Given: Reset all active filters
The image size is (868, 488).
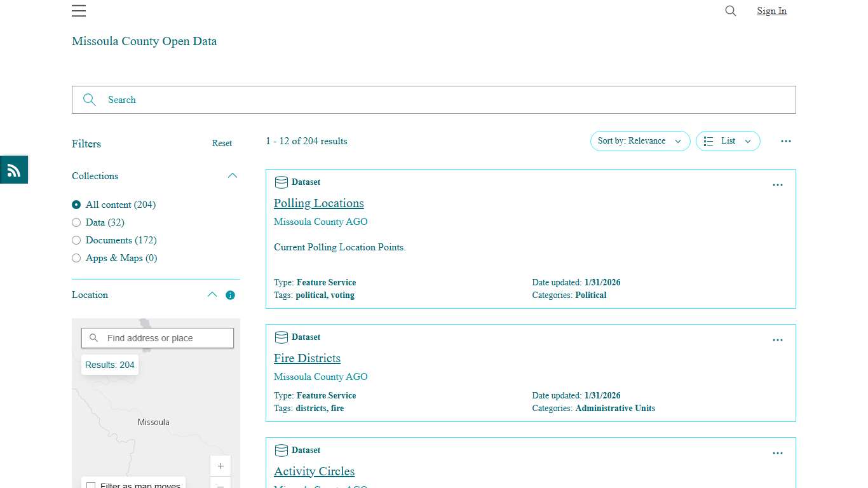Looking at the screenshot, I should point(222,144).
